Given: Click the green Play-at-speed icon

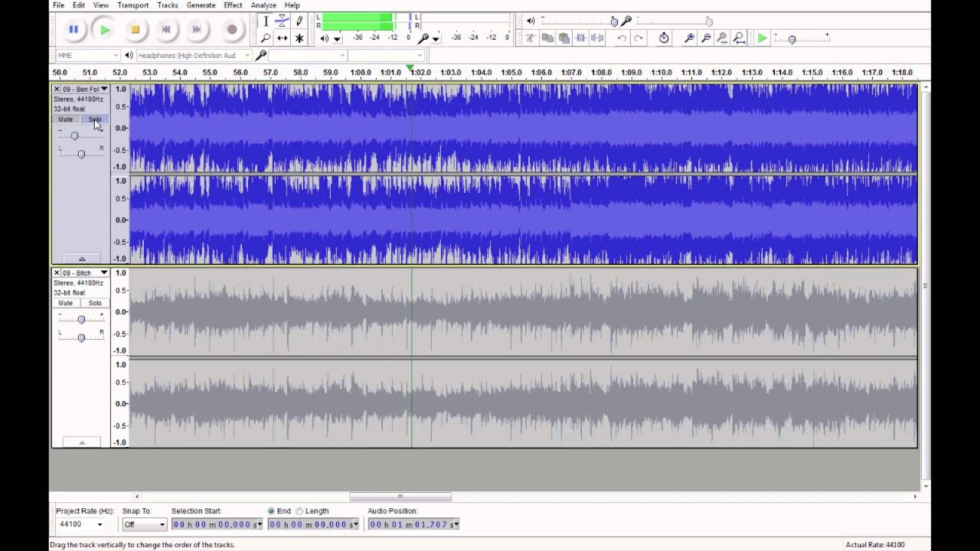Looking at the screenshot, I should (763, 38).
